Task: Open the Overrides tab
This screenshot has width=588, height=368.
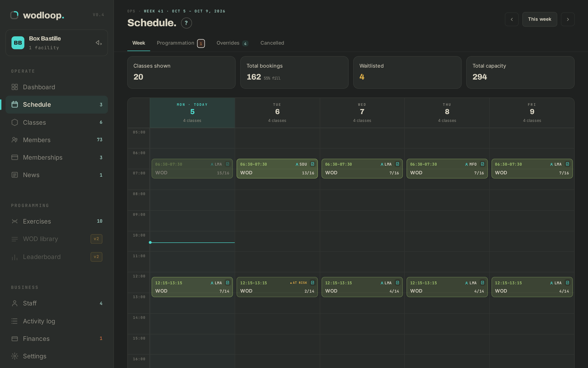Action: 232,43
